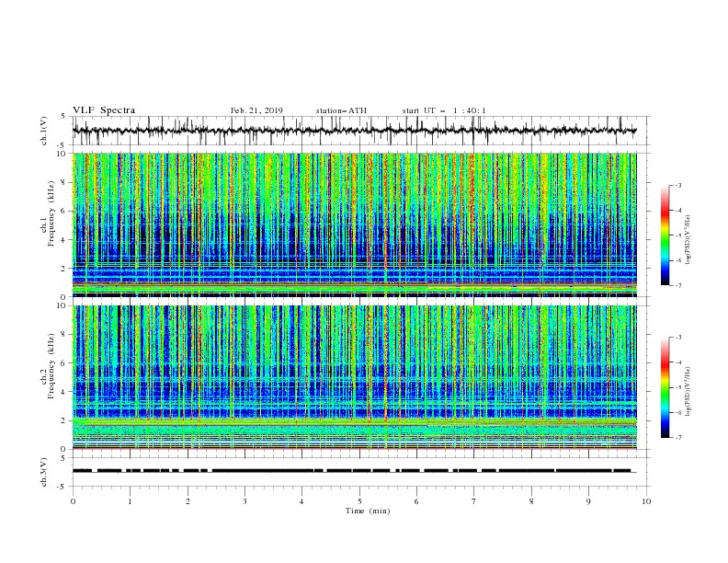Click the "Time (min)" axis label
This screenshot has height=563, width=728.
[x=368, y=511]
